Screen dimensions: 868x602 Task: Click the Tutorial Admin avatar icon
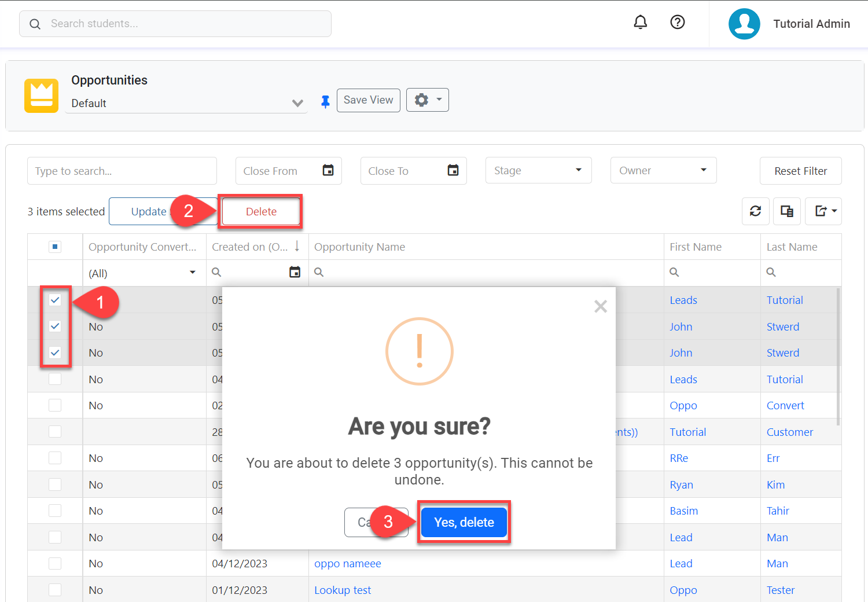point(744,24)
